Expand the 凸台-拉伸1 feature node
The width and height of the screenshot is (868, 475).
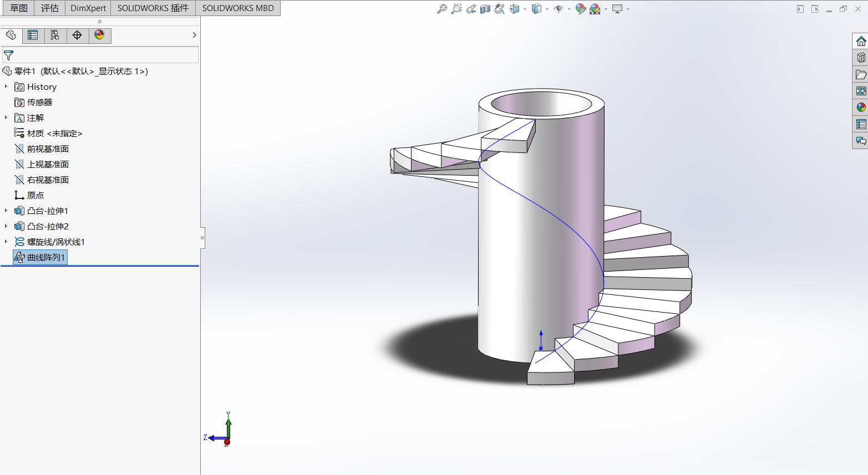point(6,211)
